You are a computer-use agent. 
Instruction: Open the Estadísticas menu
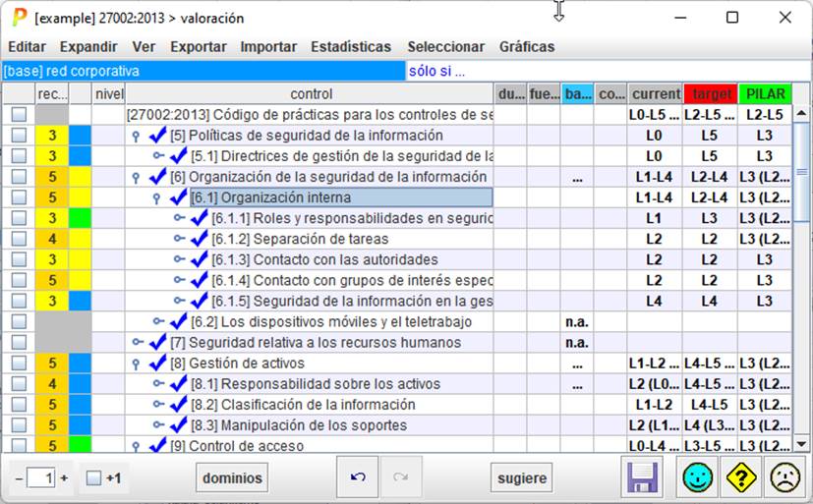coord(351,46)
